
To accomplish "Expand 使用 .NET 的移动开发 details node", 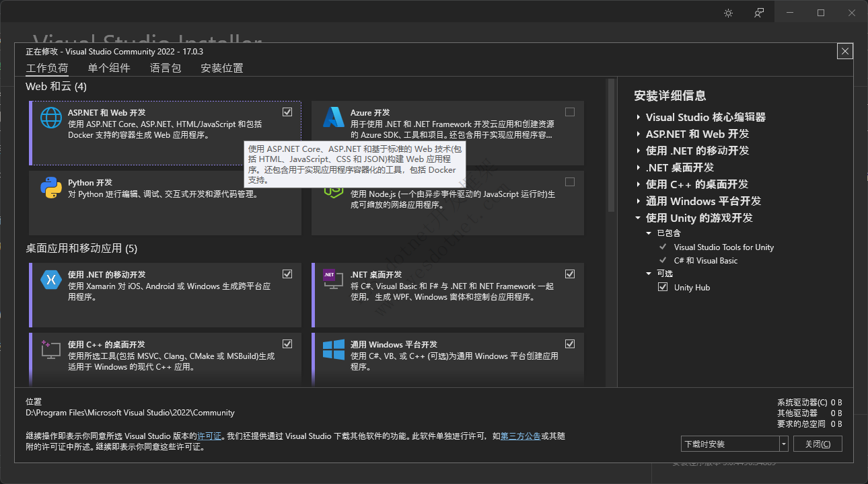I will click(638, 151).
